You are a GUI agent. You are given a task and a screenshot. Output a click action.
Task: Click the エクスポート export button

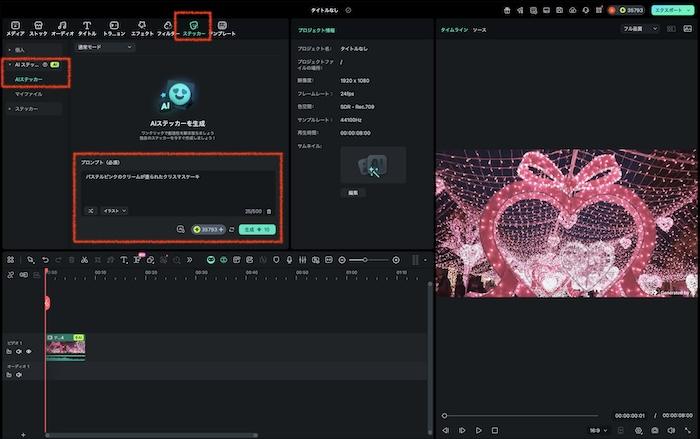(670, 9)
